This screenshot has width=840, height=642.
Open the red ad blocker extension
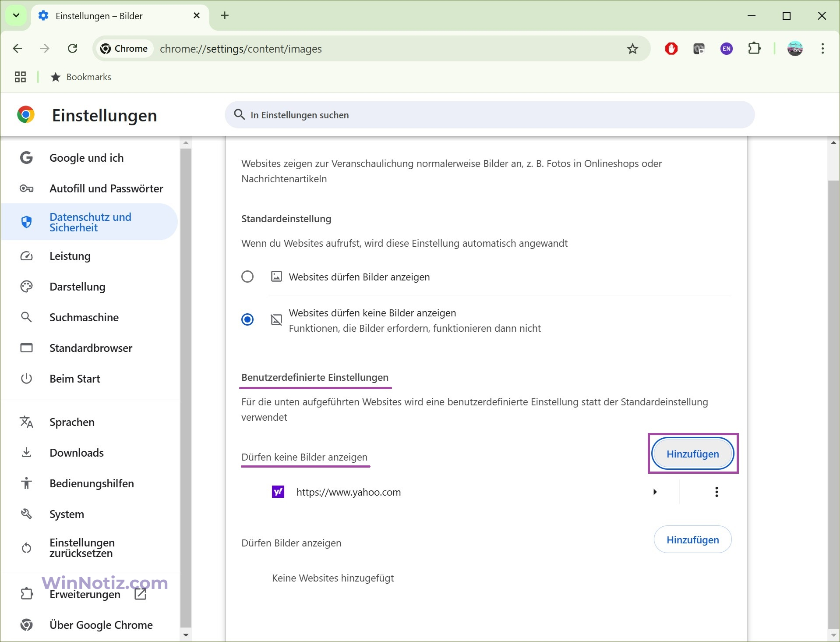(x=671, y=49)
